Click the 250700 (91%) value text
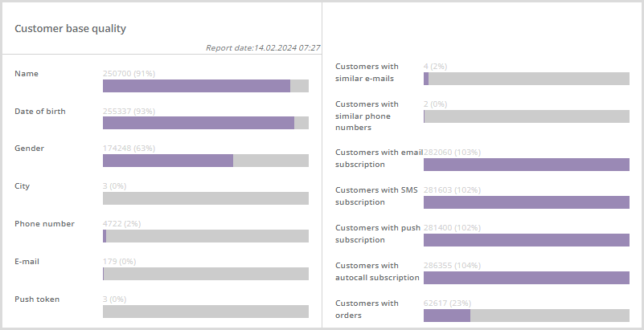 pos(129,73)
